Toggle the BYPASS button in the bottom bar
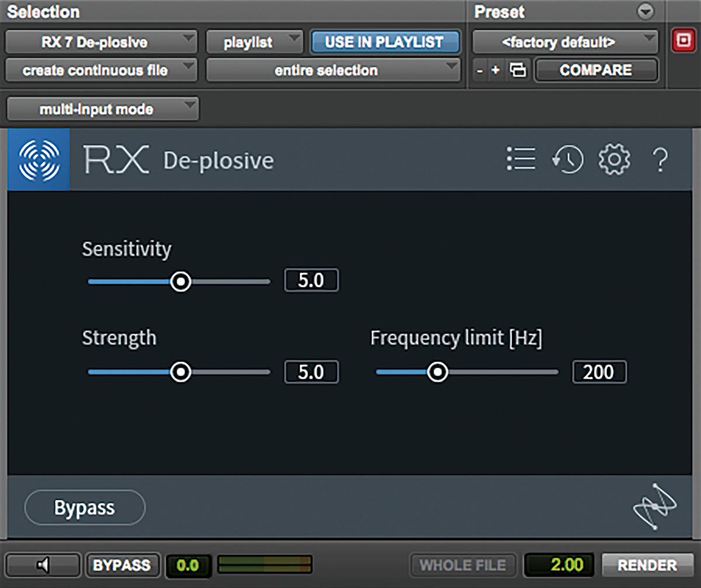Screen dimensions: 701x588 tap(122, 565)
